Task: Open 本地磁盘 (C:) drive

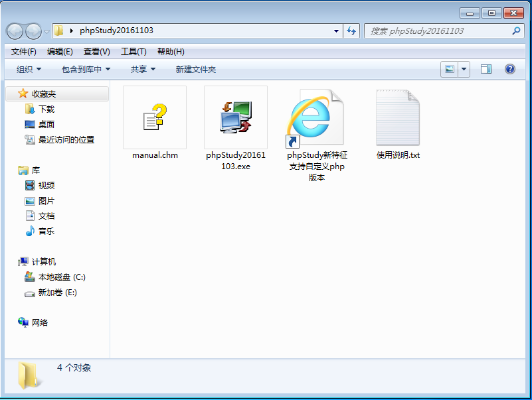Action: pyautogui.click(x=62, y=277)
